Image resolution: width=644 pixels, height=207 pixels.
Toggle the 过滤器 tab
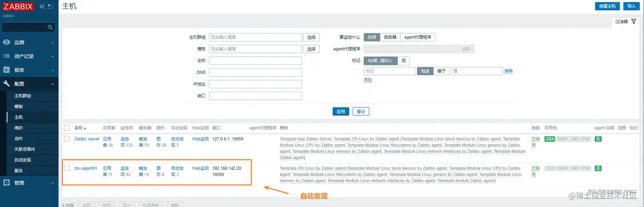click(x=626, y=21)
